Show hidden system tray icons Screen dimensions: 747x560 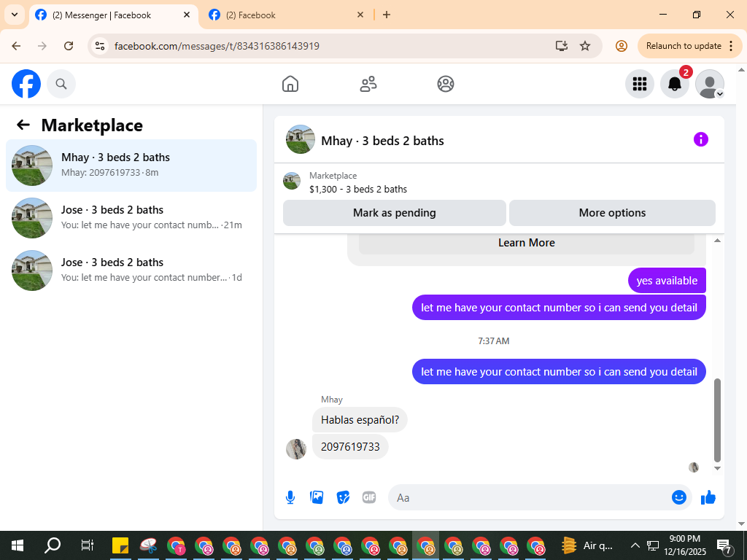click(x=635, y=545)
